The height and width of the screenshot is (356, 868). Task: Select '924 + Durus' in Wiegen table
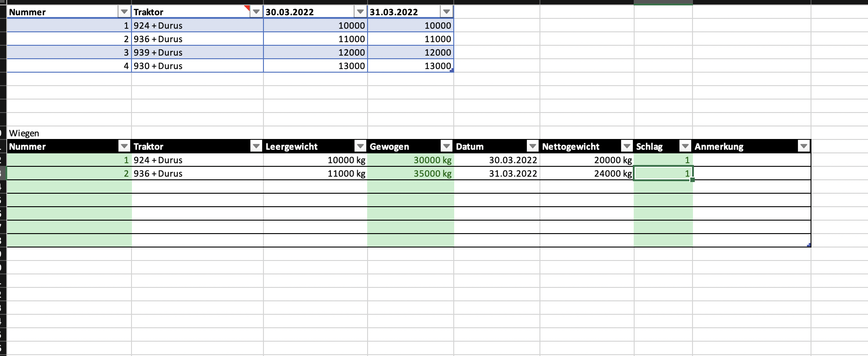(197, 160)
